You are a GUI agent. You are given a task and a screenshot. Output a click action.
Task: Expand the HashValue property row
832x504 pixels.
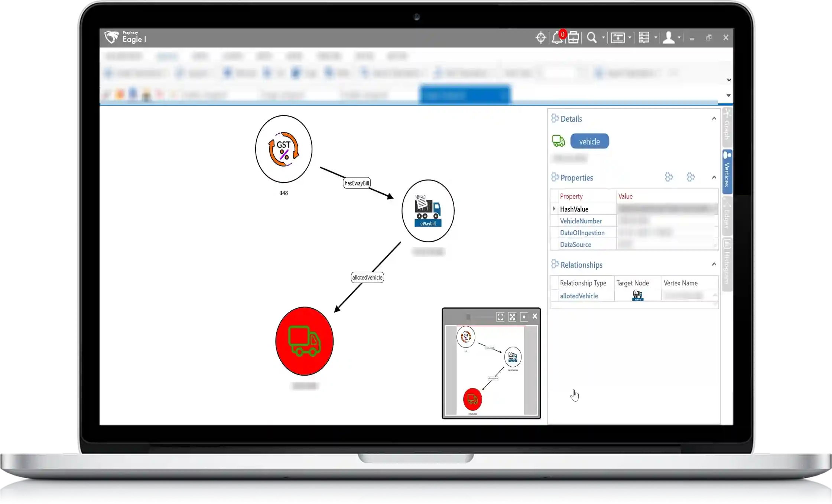(554, 209)
